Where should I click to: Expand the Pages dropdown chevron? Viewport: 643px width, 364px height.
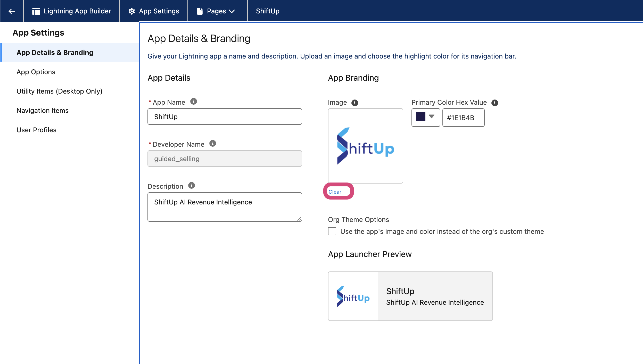click(x=232, y=11)
